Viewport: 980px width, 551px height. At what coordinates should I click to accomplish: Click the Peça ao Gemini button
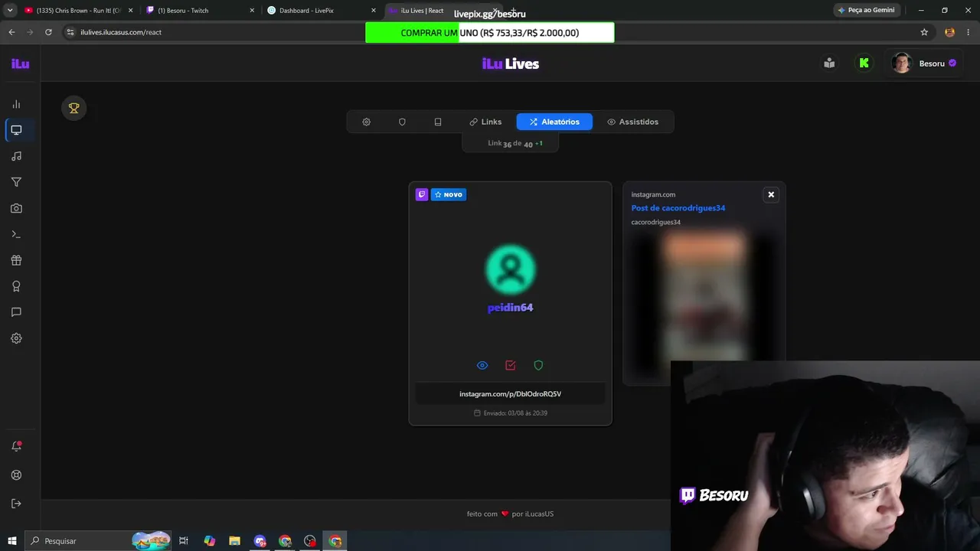[866, 11]
